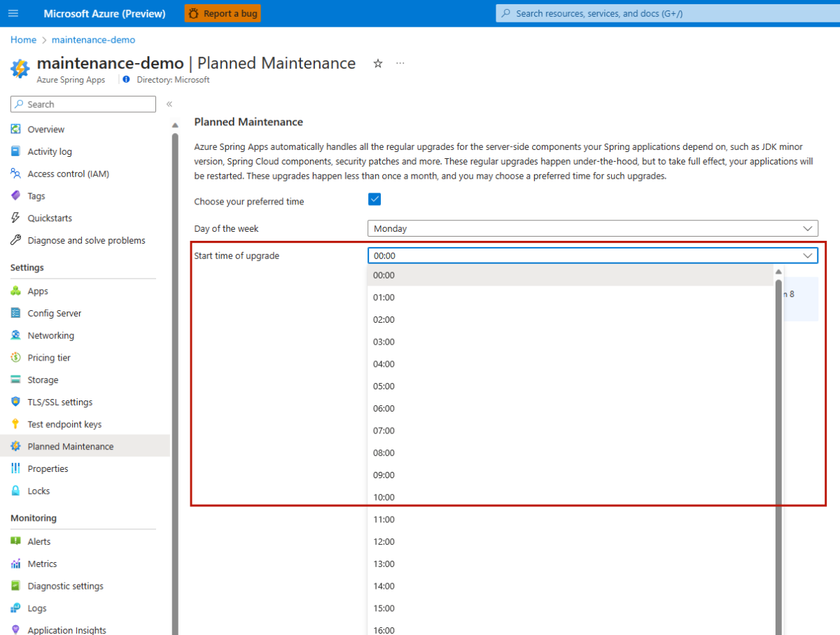Open TLS/SSL settings
Image resolution: width=840 pixels, height=635 pixels.
click(x=17, y=402)
